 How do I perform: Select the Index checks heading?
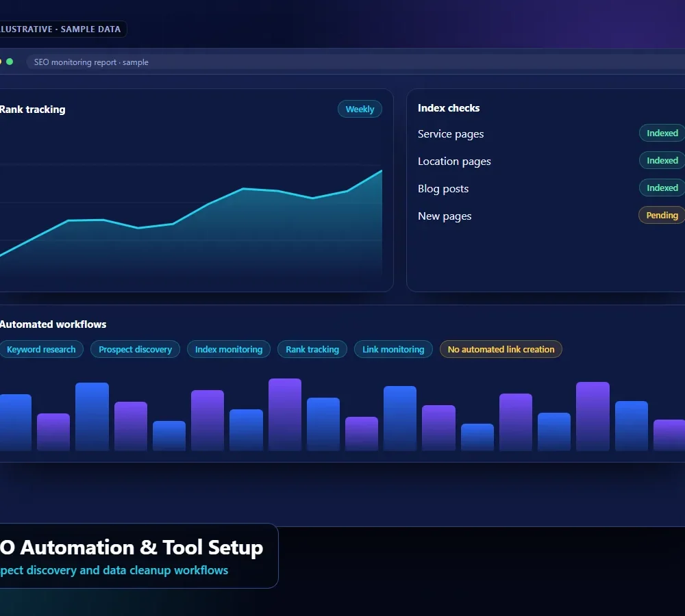(449, 108)
